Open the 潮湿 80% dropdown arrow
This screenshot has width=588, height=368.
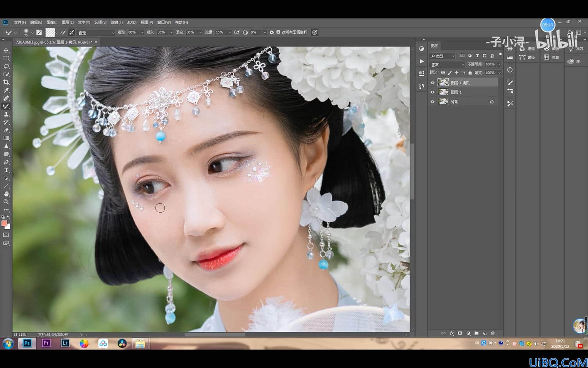tap(142, 32)
